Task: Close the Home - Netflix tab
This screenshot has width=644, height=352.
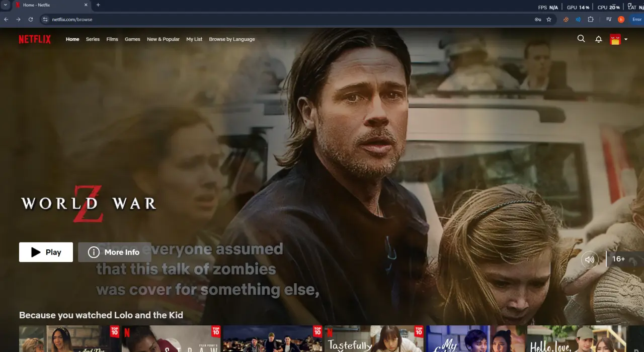Action: (86, 5)
